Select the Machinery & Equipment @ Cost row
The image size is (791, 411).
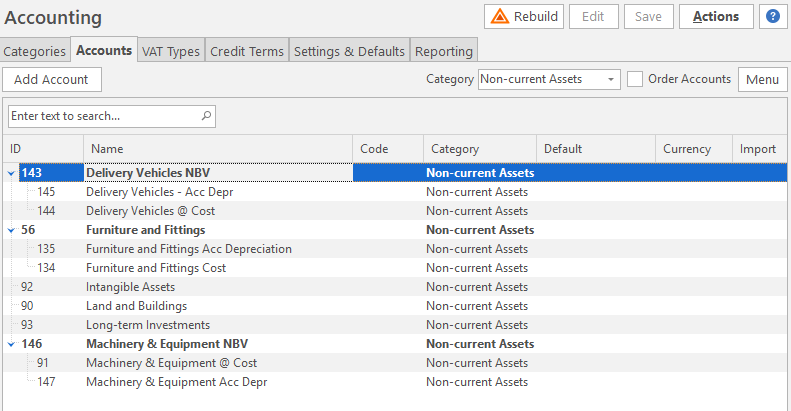point(396,363)
